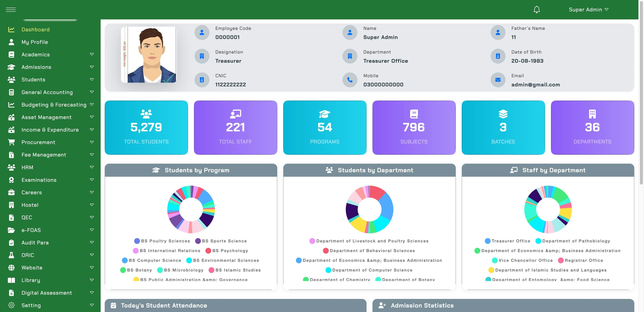This screenshot has width=644, height=312.
Task: Click the Admission Statistics header
Action: (503, 305)
